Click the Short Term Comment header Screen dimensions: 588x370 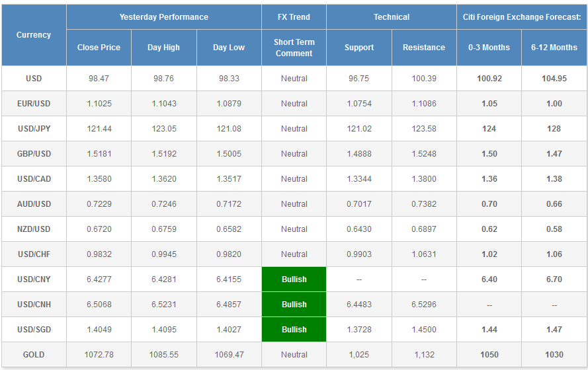(x=294, y=48)
